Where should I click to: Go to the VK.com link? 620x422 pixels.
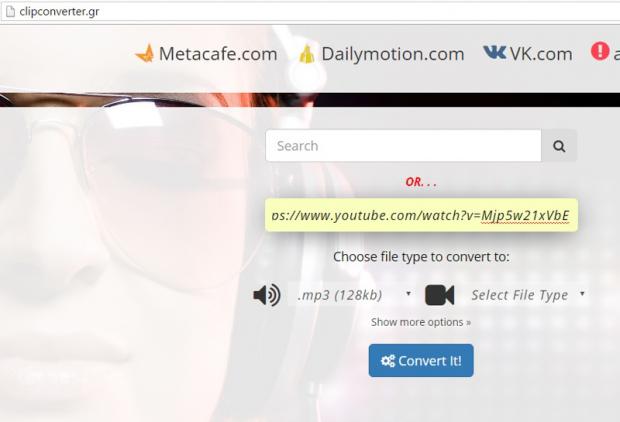541,54
